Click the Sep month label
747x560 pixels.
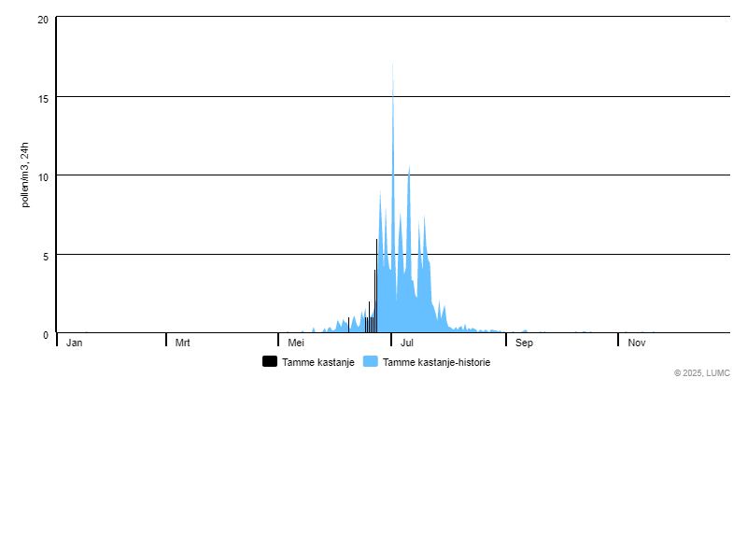click(x=524, y=343)
